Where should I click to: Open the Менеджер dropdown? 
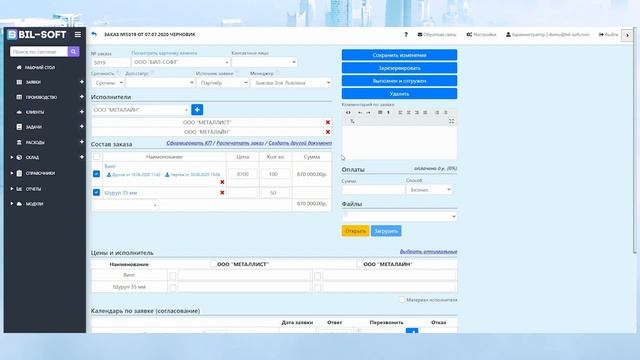[291, 83]
